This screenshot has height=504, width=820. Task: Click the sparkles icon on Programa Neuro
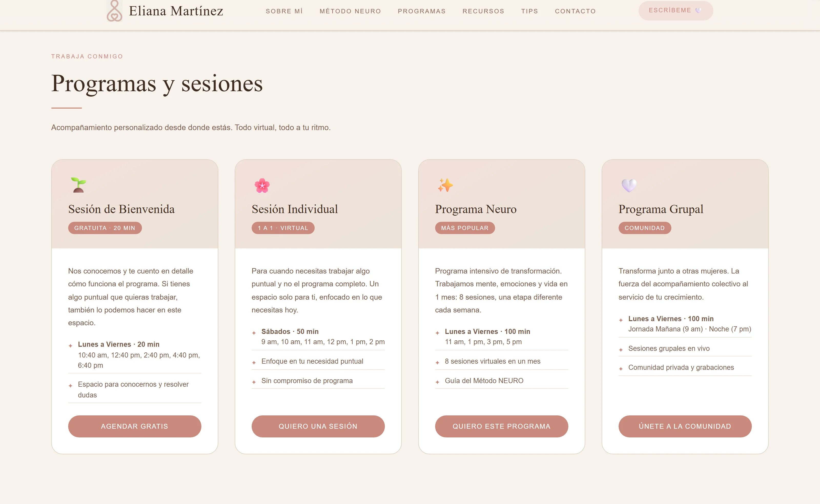446,185
